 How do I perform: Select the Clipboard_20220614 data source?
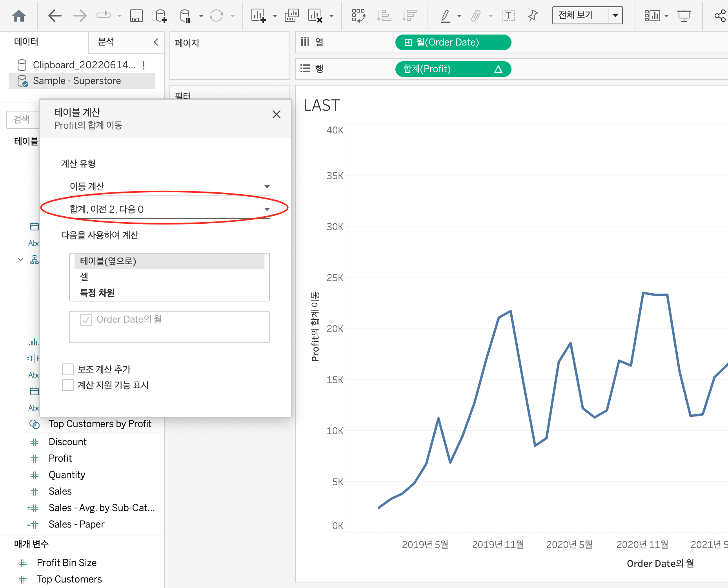tap(82, 65)
